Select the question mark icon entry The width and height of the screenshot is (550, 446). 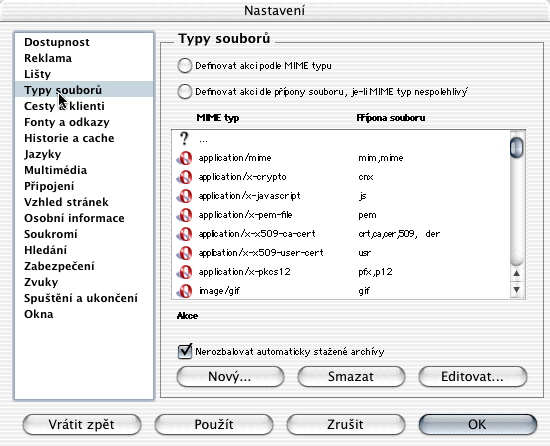(184, 139)
